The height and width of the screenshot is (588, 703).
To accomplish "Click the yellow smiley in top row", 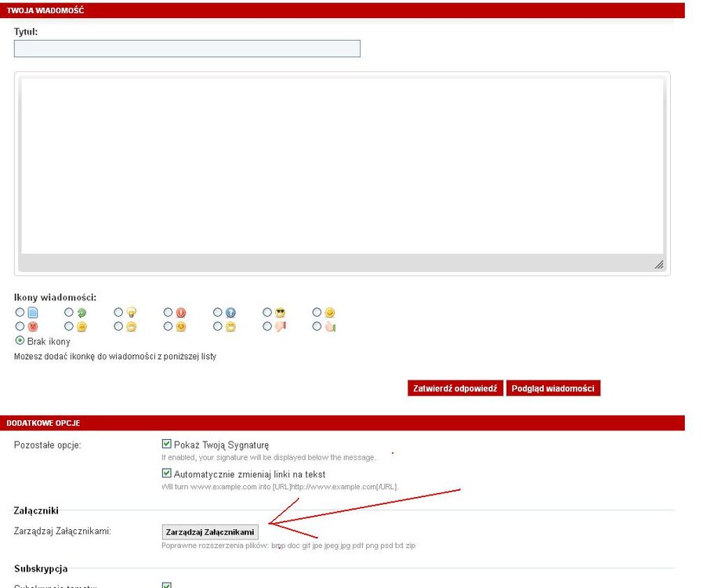I will pyautogui.click(x=330, y=313).
